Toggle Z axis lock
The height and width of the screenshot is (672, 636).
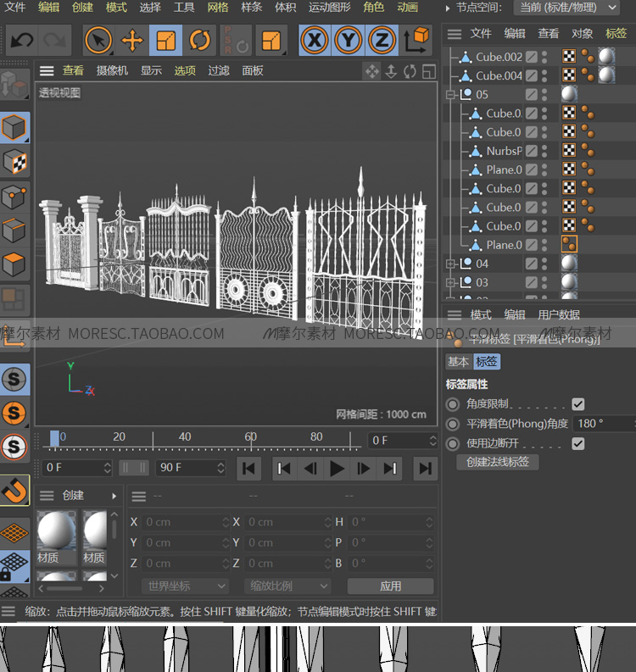382,40
